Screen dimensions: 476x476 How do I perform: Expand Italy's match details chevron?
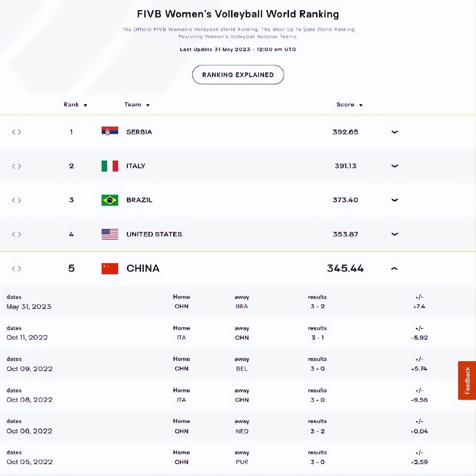pyautogui.click(x=395, y=166)
